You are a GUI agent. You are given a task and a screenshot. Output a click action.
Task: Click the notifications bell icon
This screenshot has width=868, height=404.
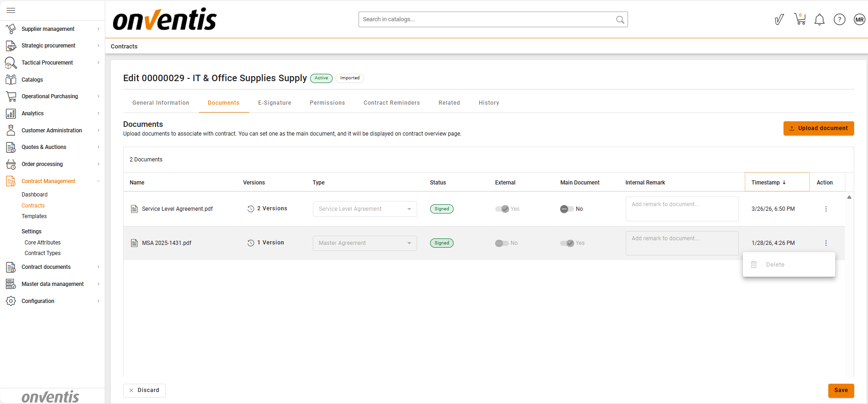[820, 19]
